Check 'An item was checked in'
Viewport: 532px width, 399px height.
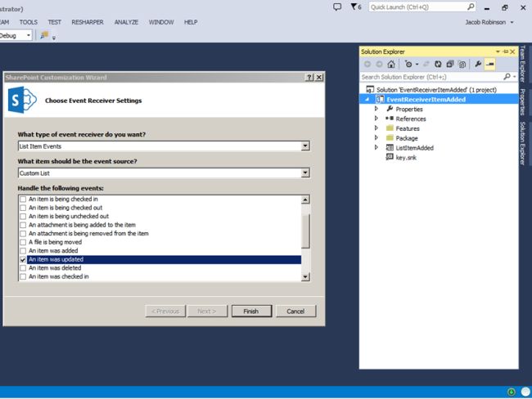(23, 277)
